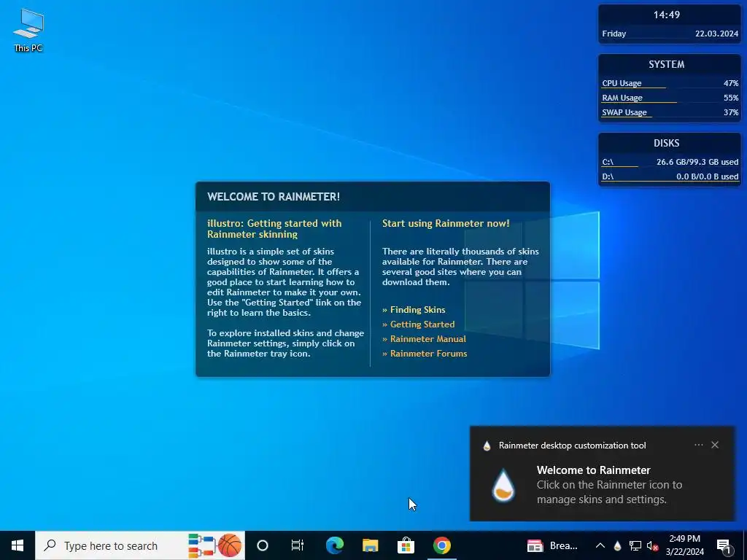Click the CPU usage 47% value

pos(731,83)
